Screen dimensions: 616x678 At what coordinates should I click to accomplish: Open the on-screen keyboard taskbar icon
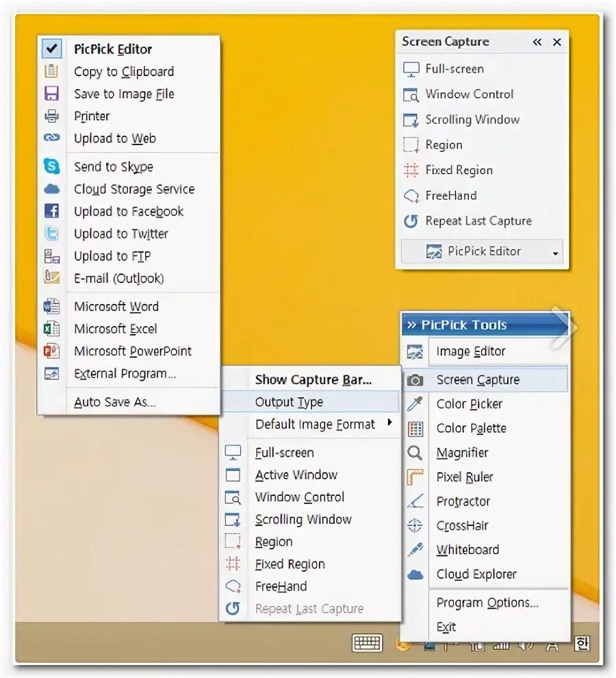tap(368, 643)
